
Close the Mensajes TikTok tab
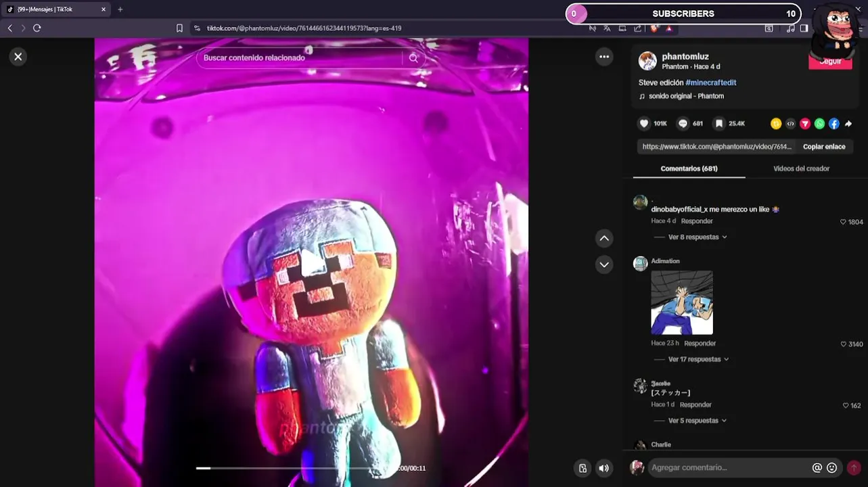[x=104, y=9]
